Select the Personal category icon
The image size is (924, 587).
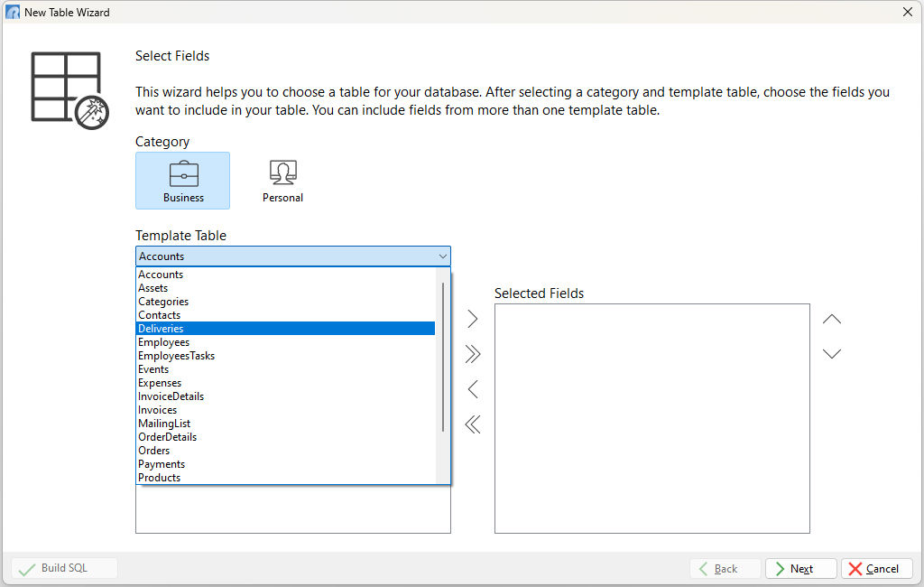click(x=282, y=181)
